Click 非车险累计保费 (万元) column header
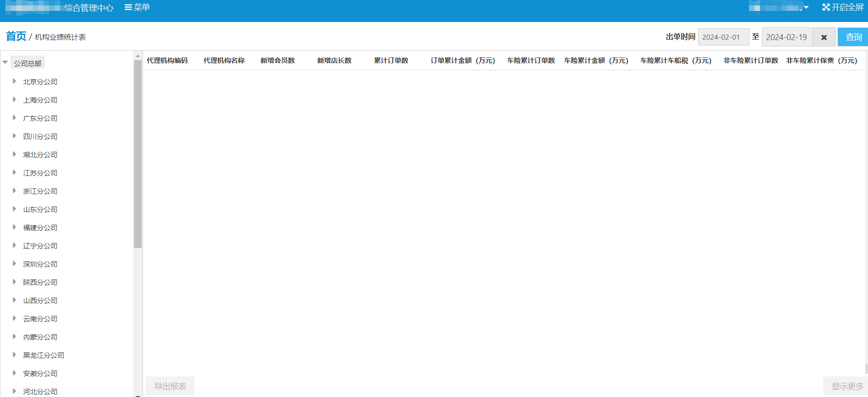The height and width of the screenshot is (397, 868). click(x=822, y=61)
